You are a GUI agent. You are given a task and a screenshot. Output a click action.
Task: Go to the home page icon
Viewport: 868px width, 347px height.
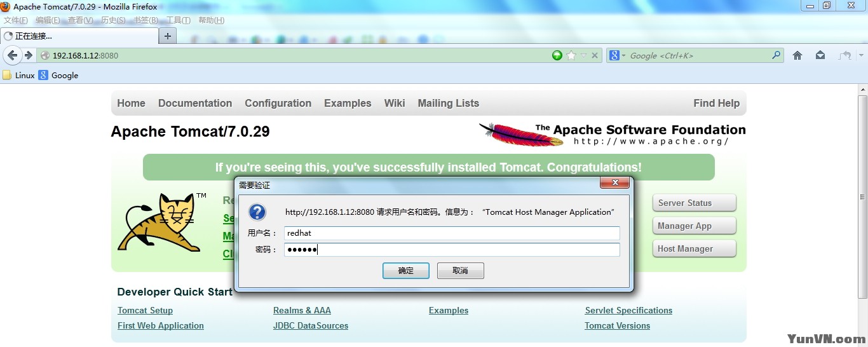coord(797,55)
